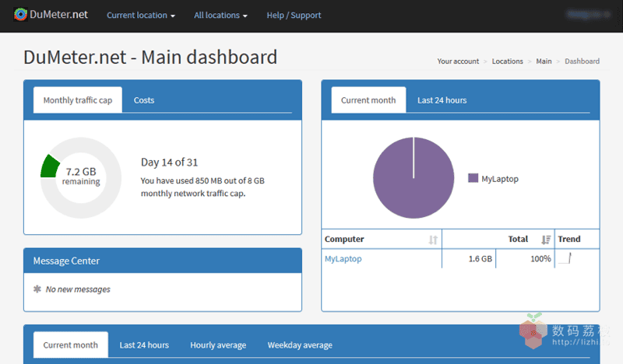Click the DuMeter.net logo icon
623x364 pixels.
[x=21, y=15]
